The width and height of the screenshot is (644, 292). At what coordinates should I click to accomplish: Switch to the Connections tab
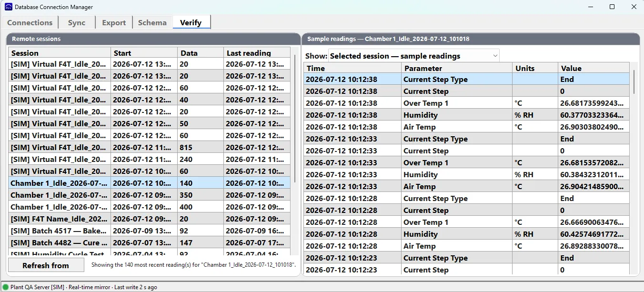[30, 22]
